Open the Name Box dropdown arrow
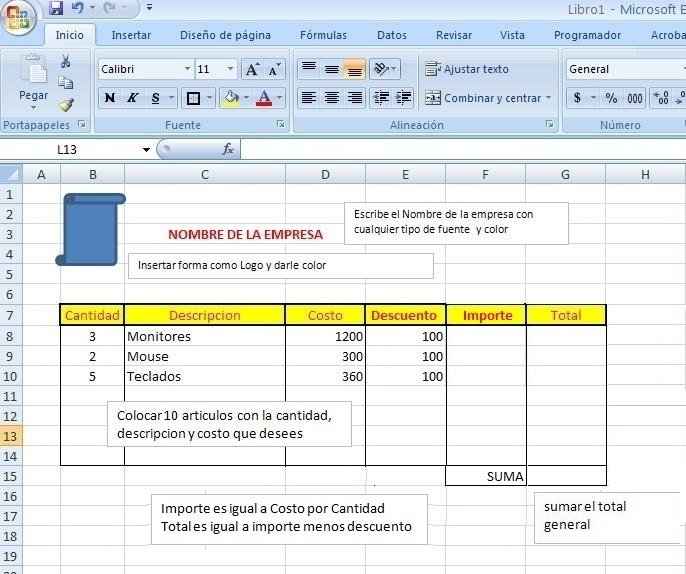The image size is (686, 574). [x=146, y=149]
